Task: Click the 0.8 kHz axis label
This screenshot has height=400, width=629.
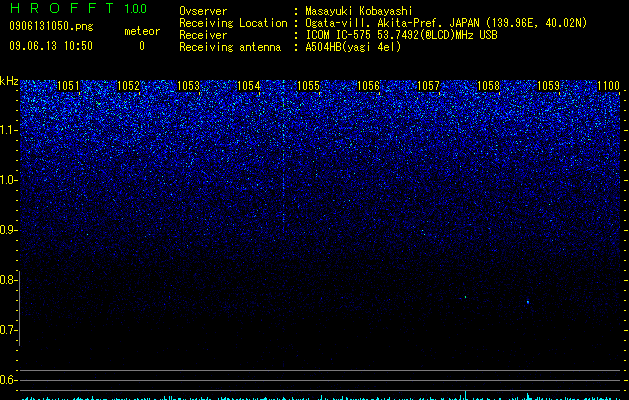Action: pos(7,280)
